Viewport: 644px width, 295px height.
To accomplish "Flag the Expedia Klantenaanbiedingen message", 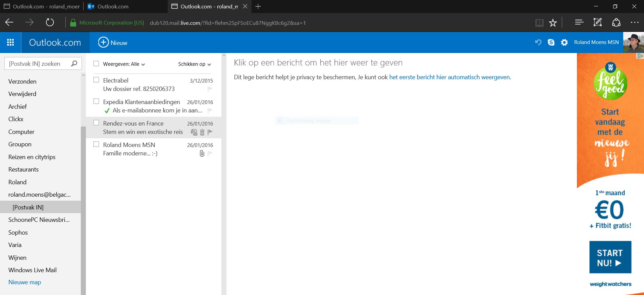I will click(210, 110).
